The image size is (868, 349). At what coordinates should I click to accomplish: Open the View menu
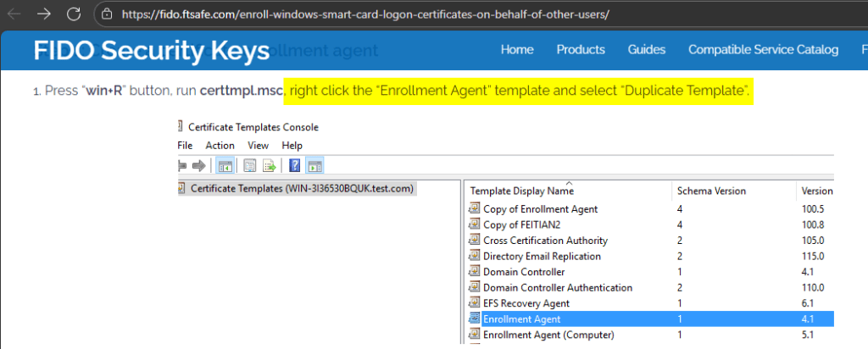point(258,146)
